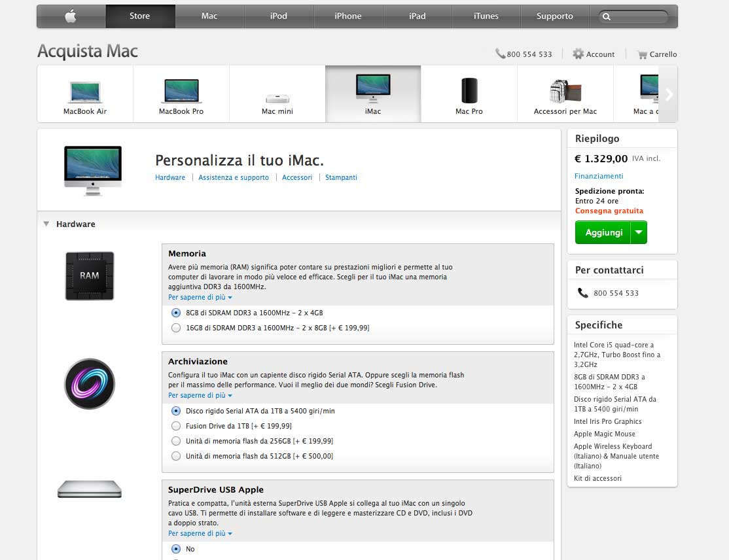Open the Mac tab

pos(209,16)
